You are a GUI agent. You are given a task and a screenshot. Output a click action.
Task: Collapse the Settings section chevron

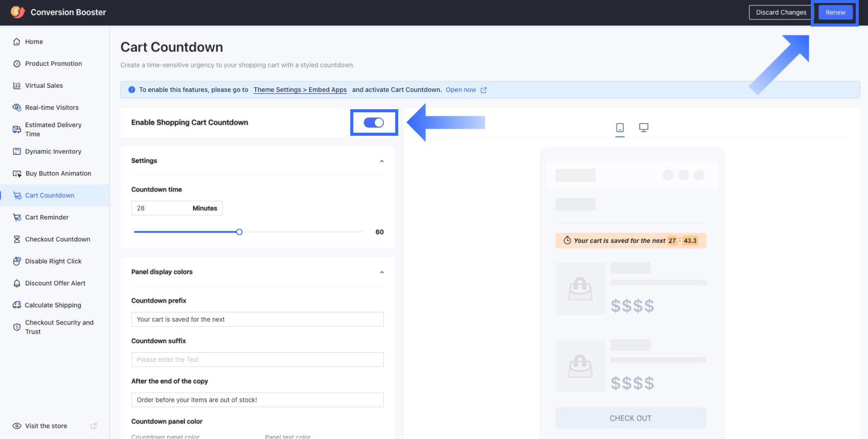click(381, 161)
